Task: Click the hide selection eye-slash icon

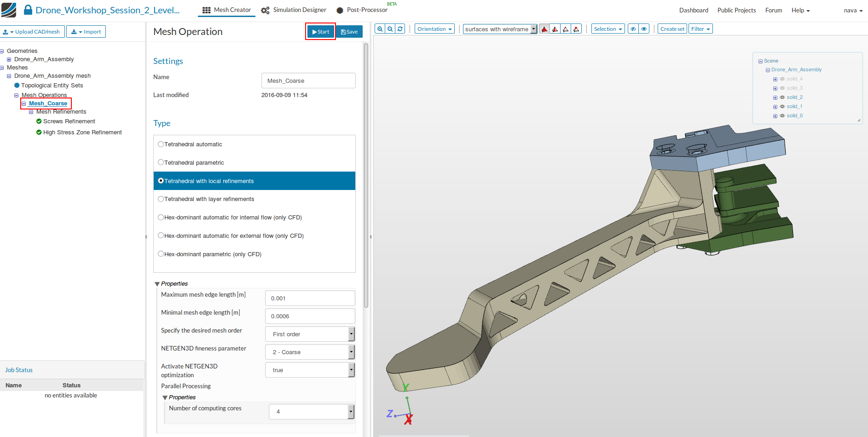Action: click(x=633, y=29)
